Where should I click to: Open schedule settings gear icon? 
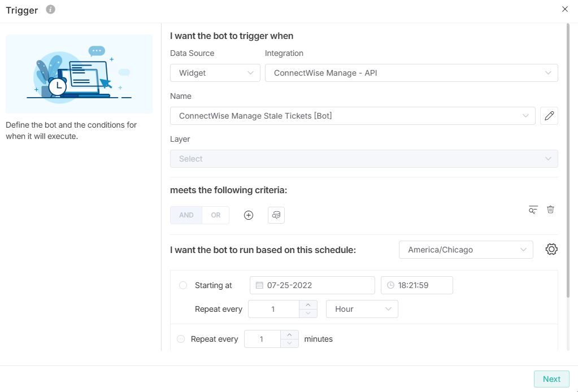pyautogui.click(x=551, y=250)
